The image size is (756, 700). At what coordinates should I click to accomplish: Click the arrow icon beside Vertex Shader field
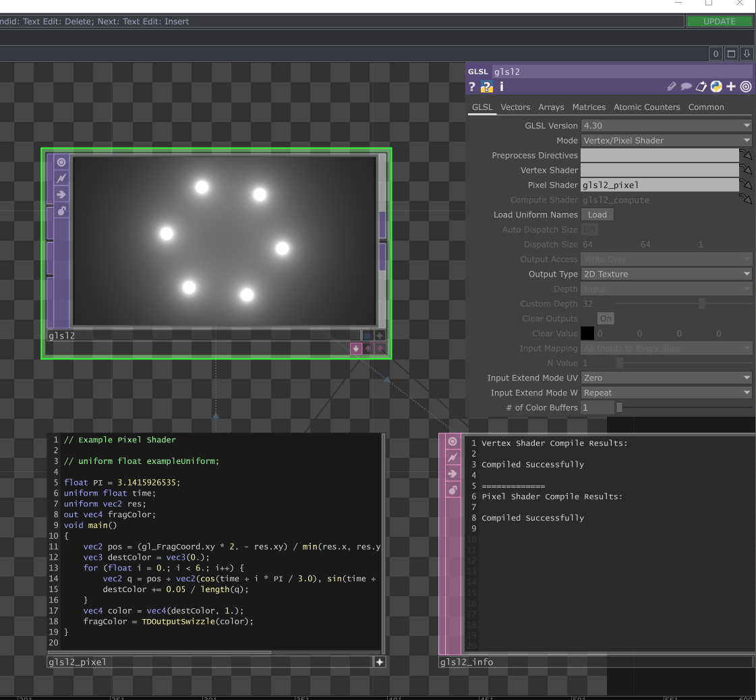pyautogui.click(x=746, y=170)
